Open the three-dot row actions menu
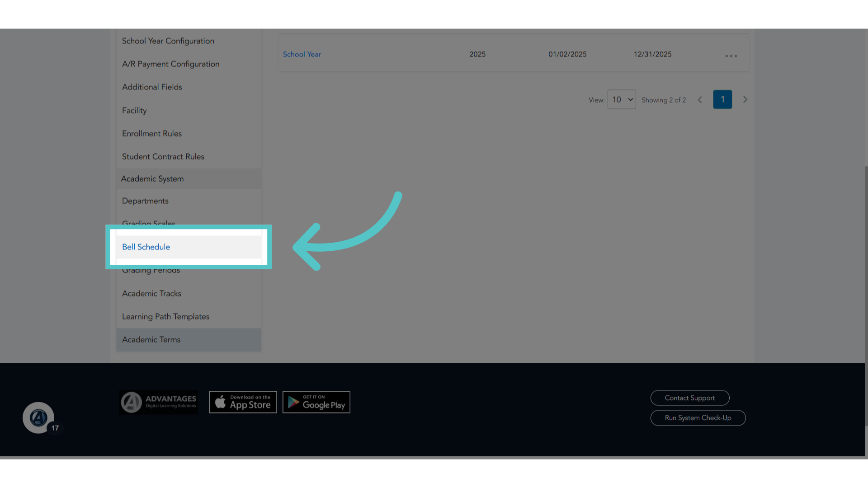868x488 pixels. [x=731, y=56]
